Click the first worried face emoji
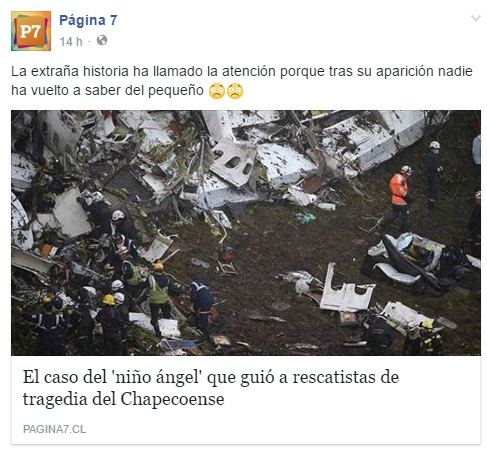 [x=217, y=91]
